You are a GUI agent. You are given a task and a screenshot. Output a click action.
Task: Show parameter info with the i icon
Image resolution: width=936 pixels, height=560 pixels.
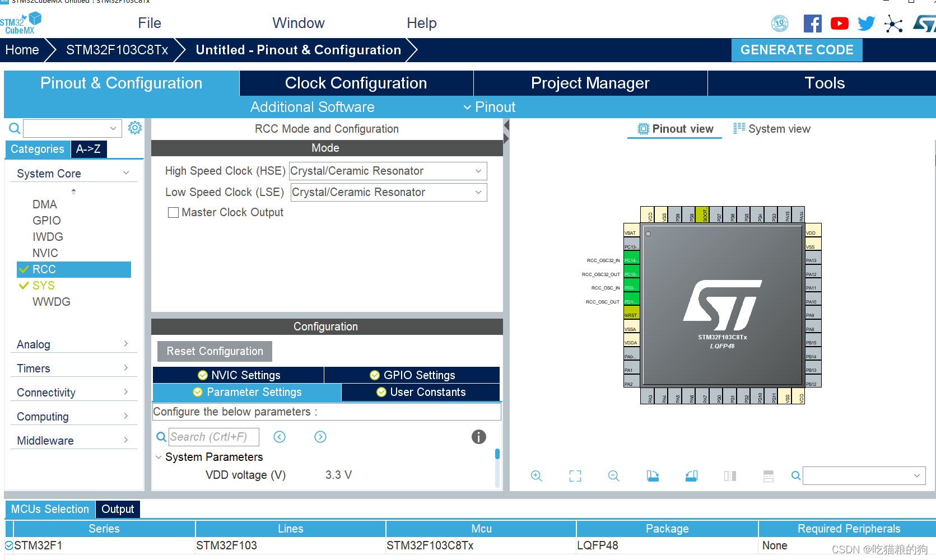(x=479, y=437)
